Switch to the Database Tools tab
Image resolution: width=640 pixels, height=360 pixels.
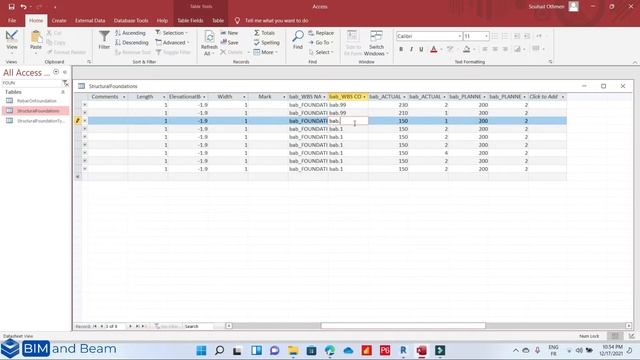click(131, 20)
